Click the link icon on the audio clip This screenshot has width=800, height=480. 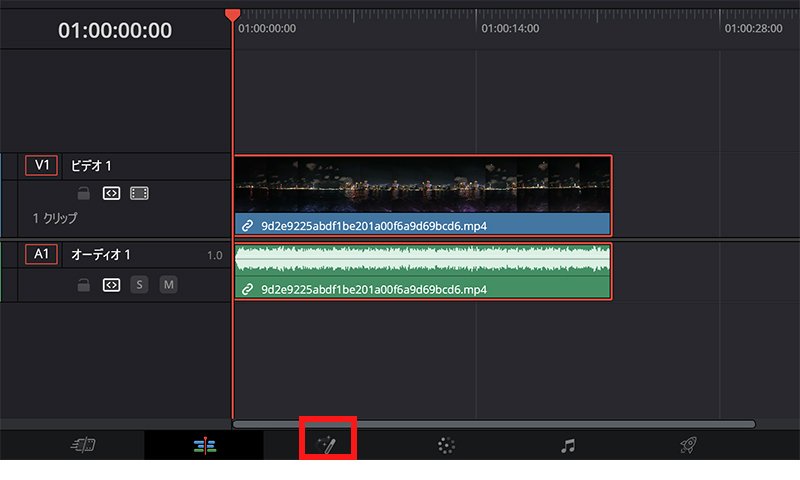[x=247, y=289]
